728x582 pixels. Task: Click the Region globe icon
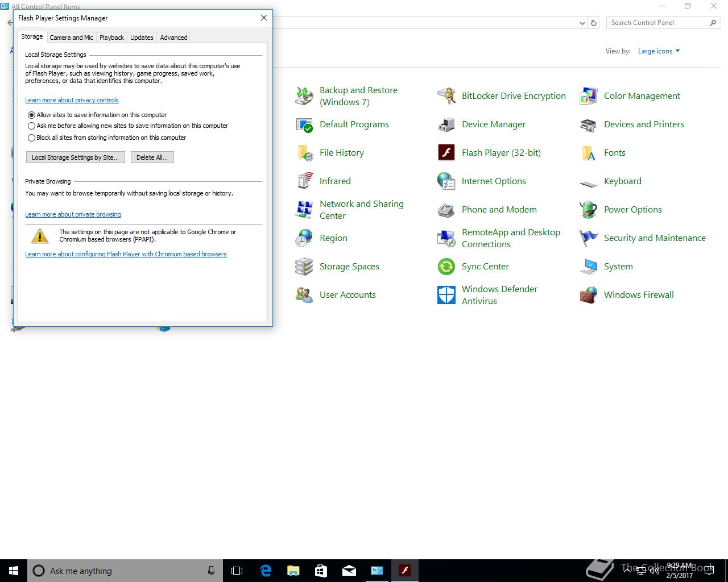pyautogui.click(x=304, y=238)
